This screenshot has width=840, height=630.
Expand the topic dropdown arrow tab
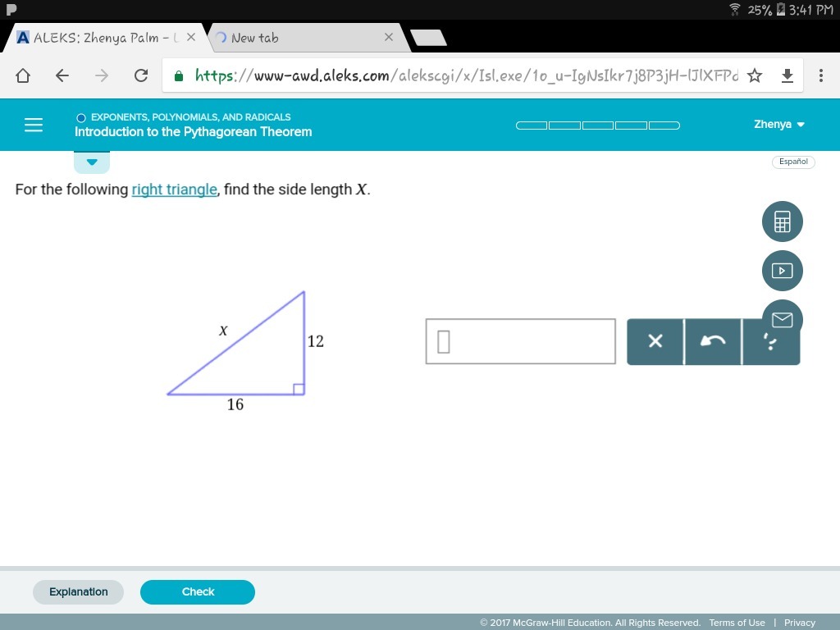(x=92, y=162)
